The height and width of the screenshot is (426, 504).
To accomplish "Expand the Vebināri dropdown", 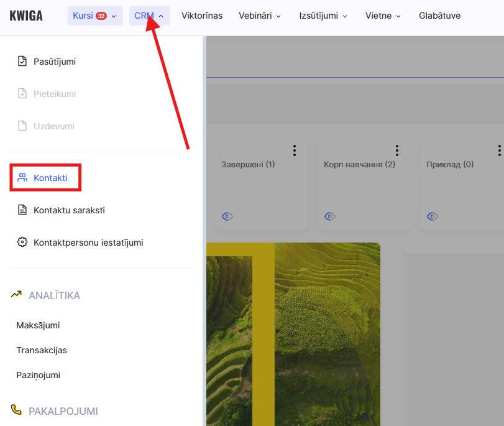I will tap(260, 16).
